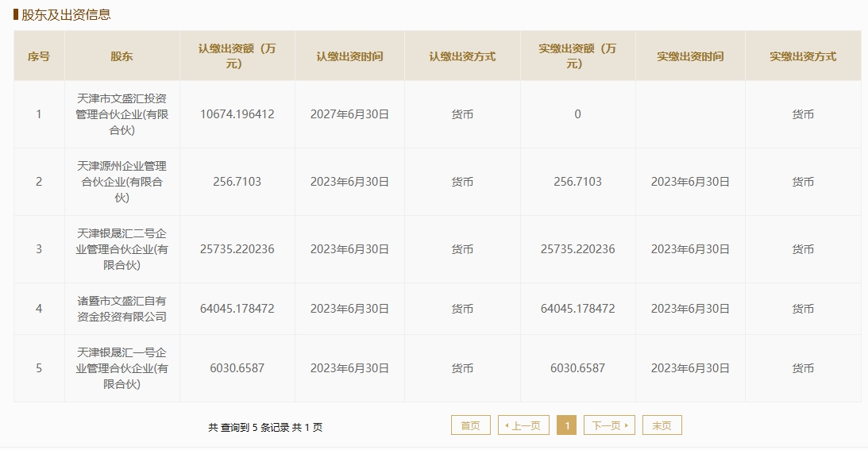Click 上一页 previous page button
Screen dimensions: 868x450
coord(523,425)
